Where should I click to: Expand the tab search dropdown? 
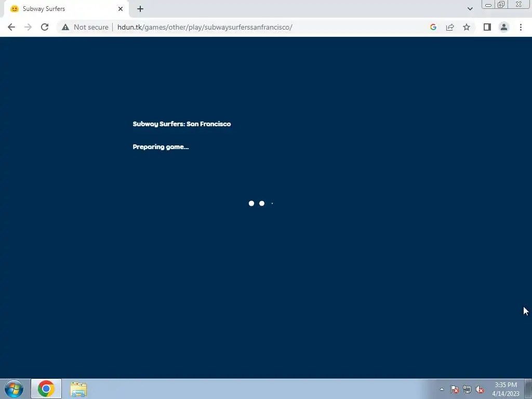[470, 9]
